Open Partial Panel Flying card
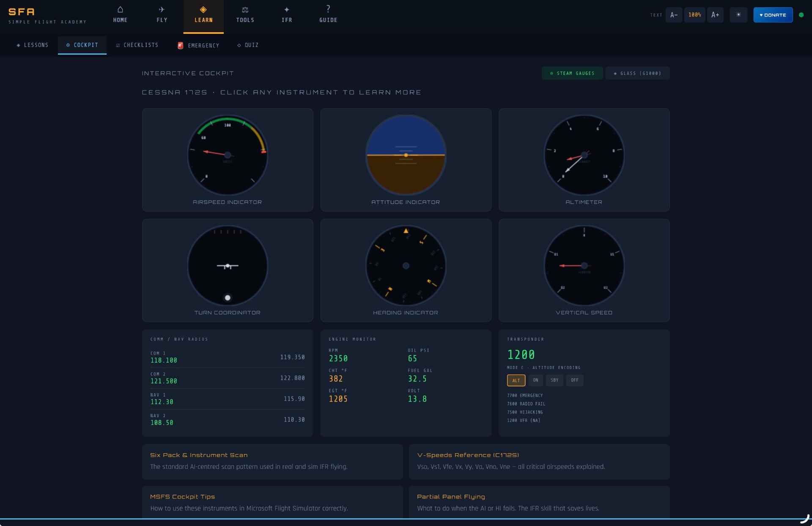Image resolution: width=812 pixels, height=526 pixels. coord(539,502)
